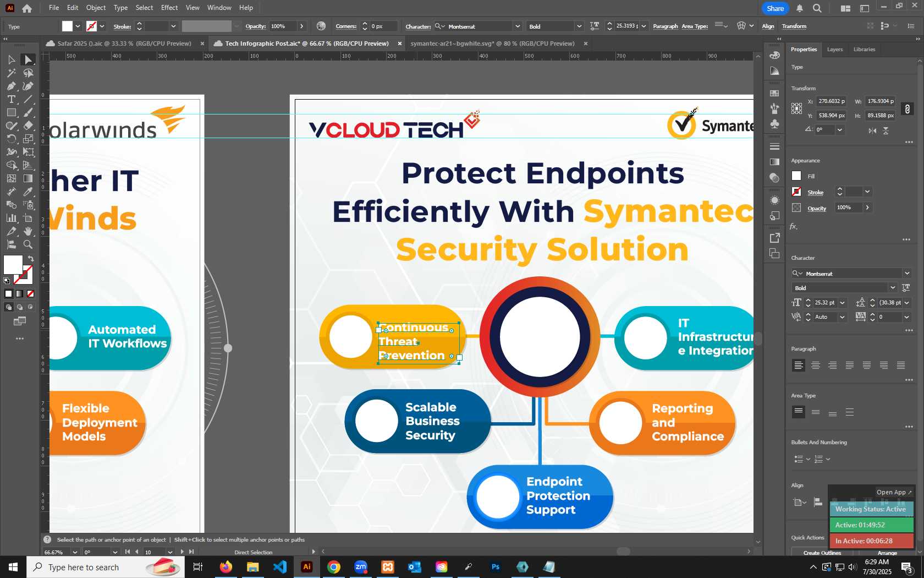Click the Create Outlines quick action
Screen dimensions: 924x578
[x=822, y=552]
